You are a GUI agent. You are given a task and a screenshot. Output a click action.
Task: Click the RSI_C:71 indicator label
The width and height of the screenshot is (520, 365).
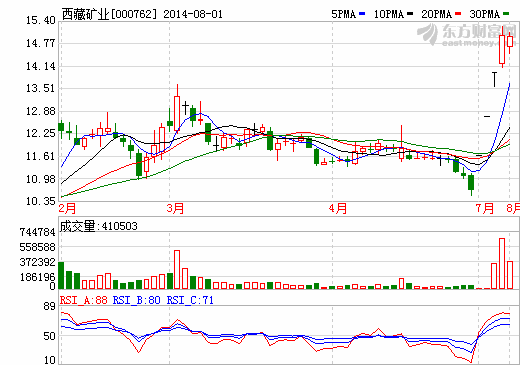tap(190, 300)
